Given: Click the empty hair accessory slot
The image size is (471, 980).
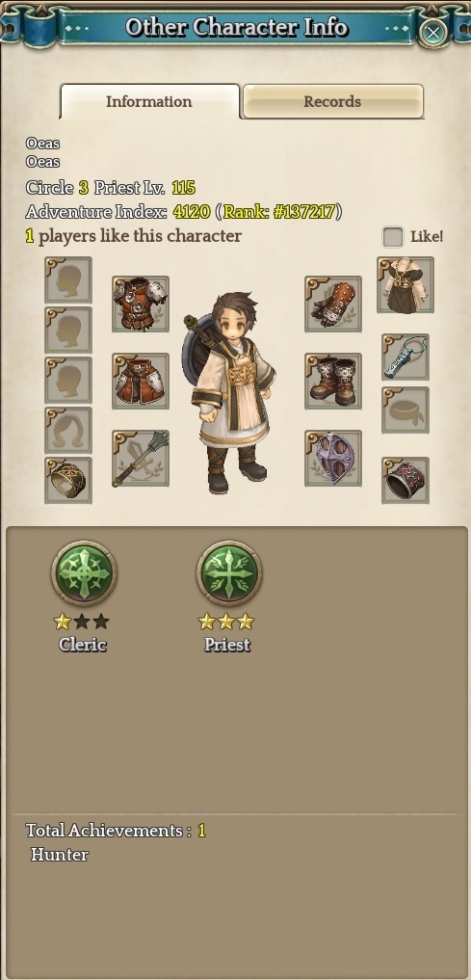Looking at the screenshot, I should [68, 430].
